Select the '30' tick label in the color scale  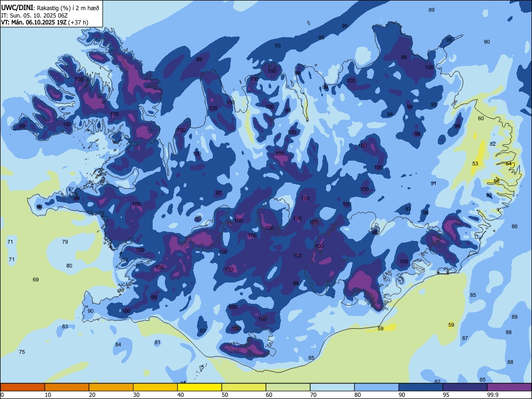(136, 395)
